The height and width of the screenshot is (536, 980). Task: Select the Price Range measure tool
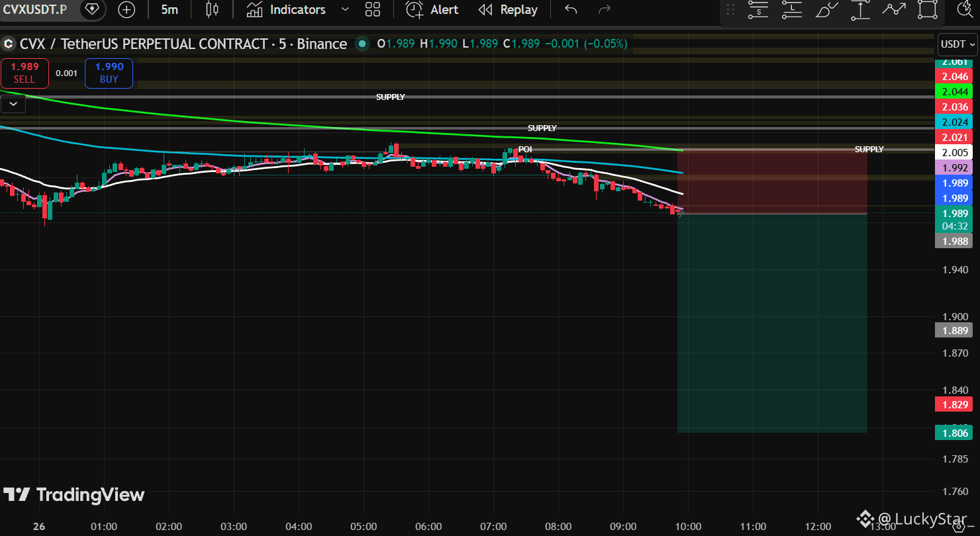tap(860, 9)
